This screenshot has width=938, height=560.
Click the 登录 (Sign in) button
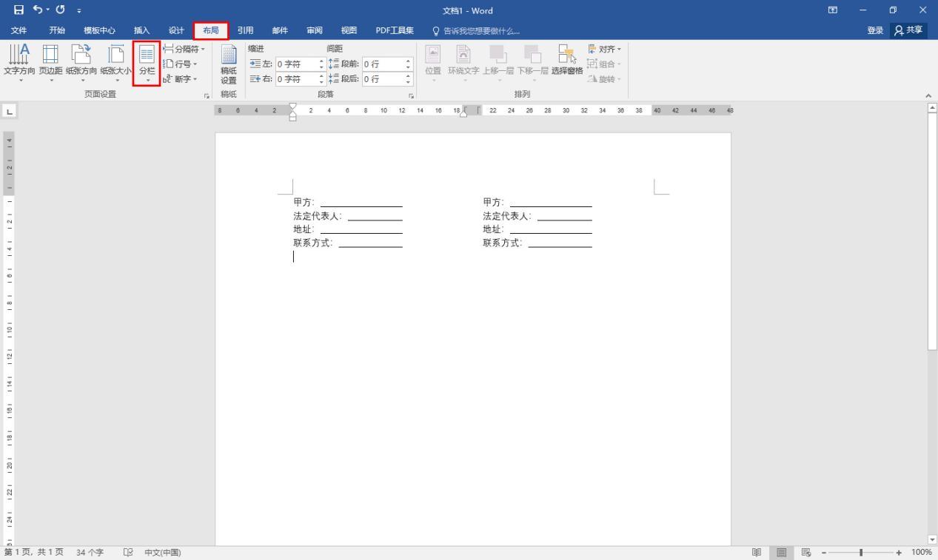874,30
